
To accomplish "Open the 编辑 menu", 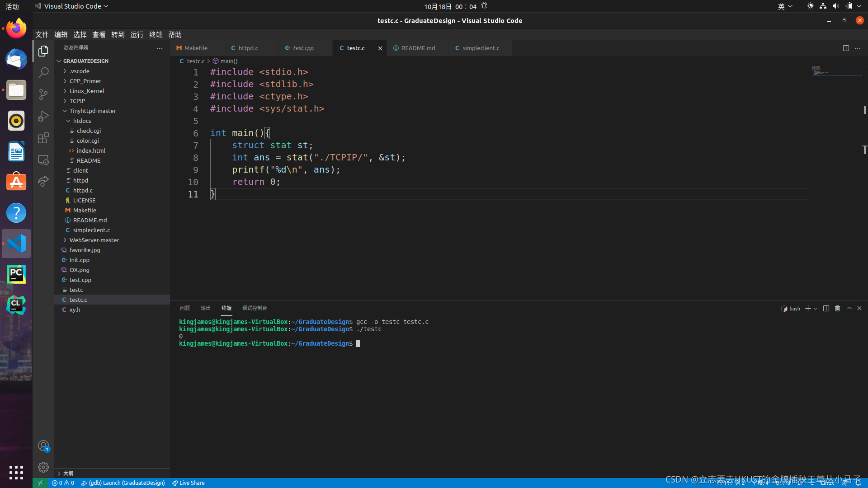I will pos(61,35).
